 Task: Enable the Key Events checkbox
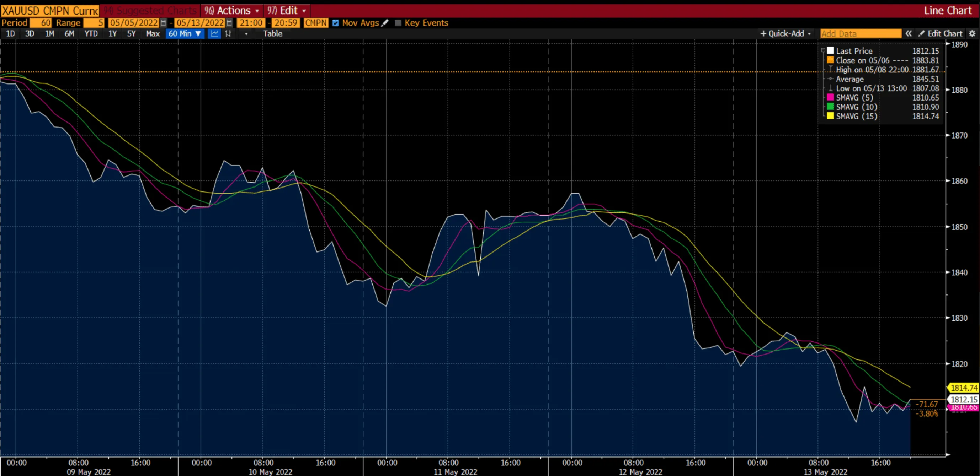pos(398,23)
